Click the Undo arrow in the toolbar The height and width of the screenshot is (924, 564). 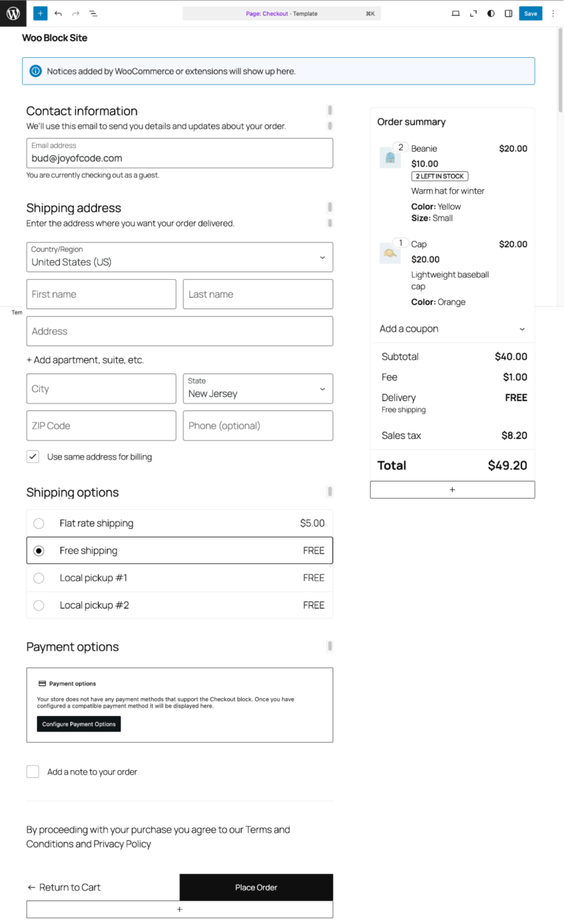(x=57, y=13)
